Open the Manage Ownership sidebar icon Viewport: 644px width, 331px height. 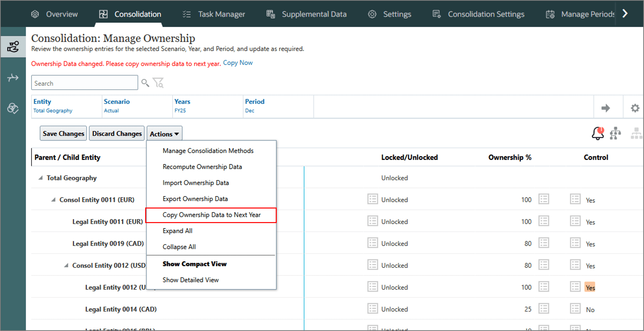(13, 47)
